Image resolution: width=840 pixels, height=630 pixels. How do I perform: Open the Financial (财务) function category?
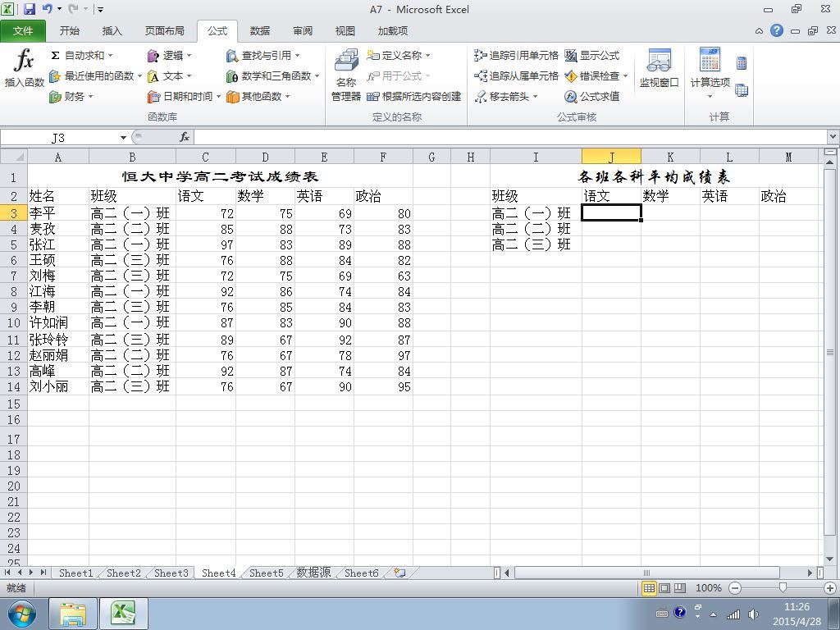71,97
